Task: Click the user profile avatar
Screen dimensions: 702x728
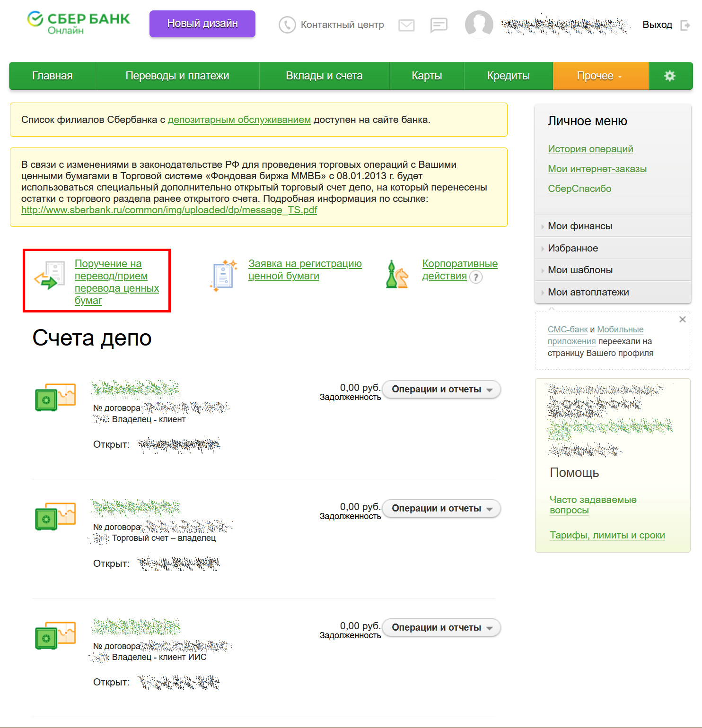Action: 479,25
